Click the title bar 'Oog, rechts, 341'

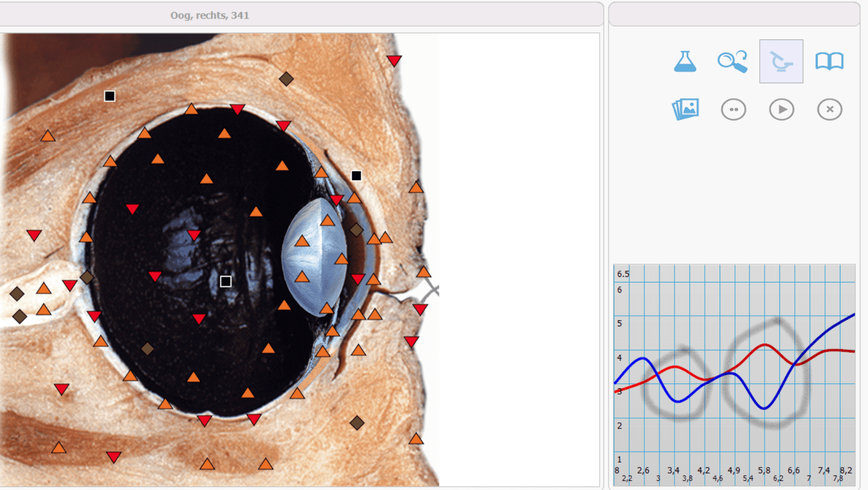click(209, 15)
